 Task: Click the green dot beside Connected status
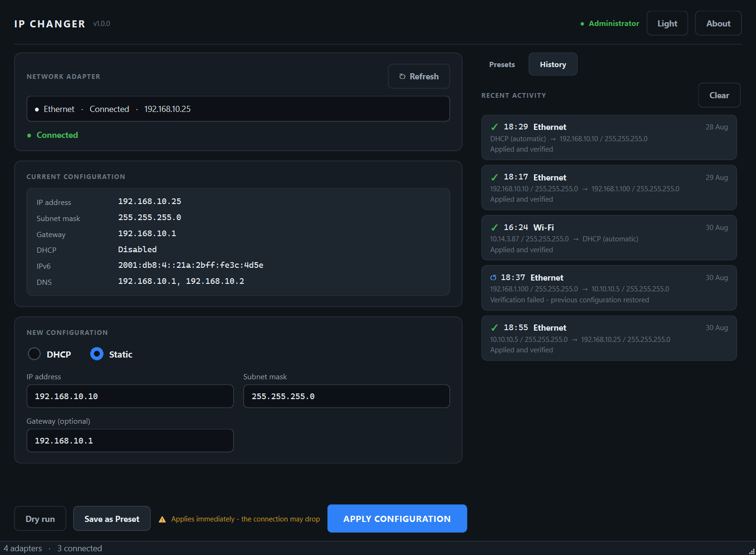click(x=29, y=136)
